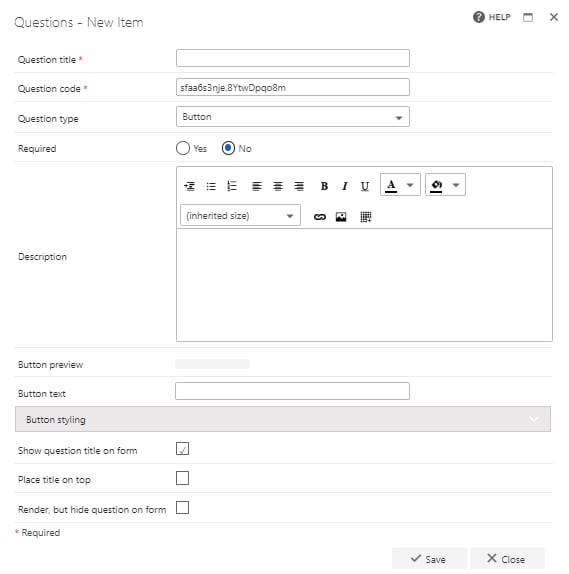
Task: Close the dialog with the X icon
Action: (554, 17)
